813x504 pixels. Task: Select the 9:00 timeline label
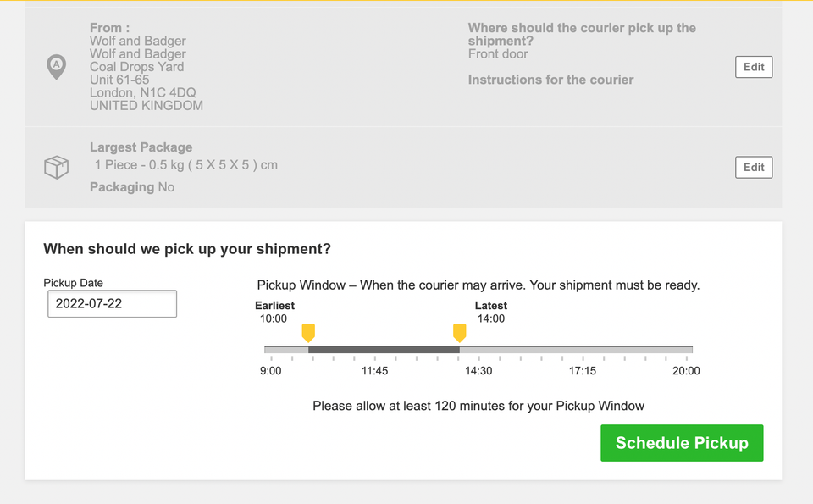(x=271, y=371)
